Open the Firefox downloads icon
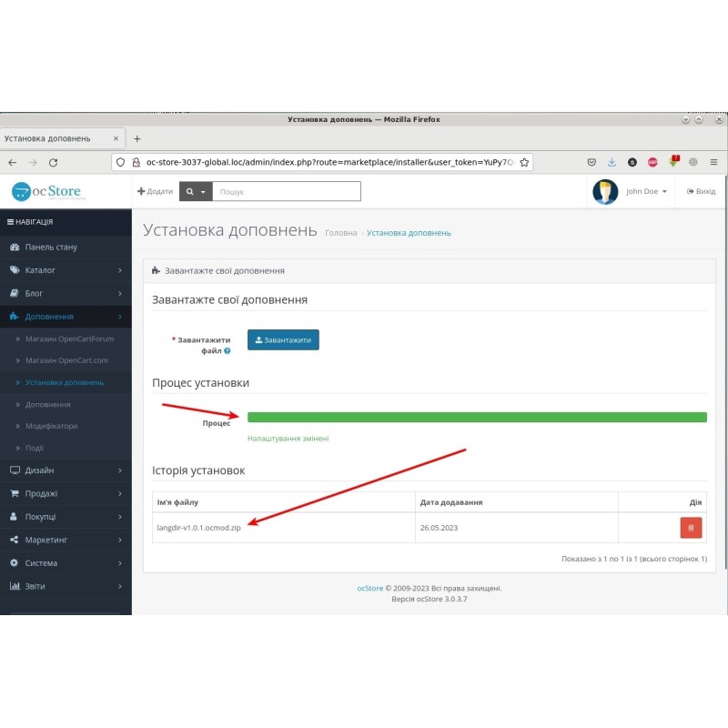 [x=612, y=162]
